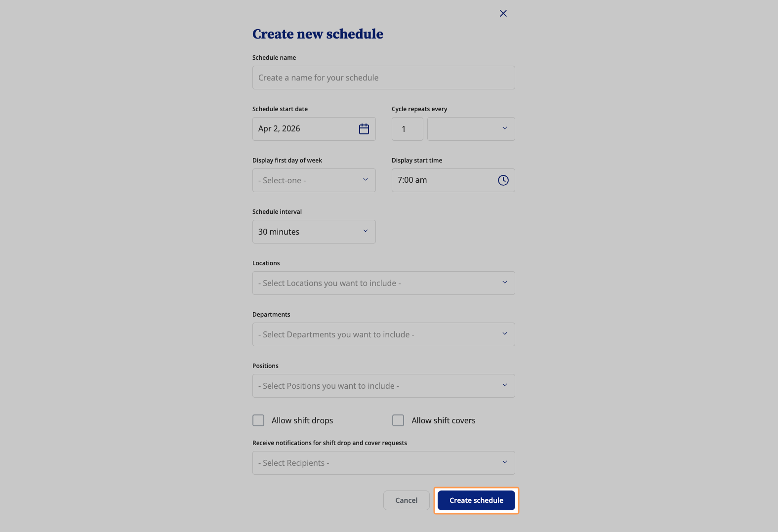Open the Select Recipients dropdown

click(x=383, y=463)
